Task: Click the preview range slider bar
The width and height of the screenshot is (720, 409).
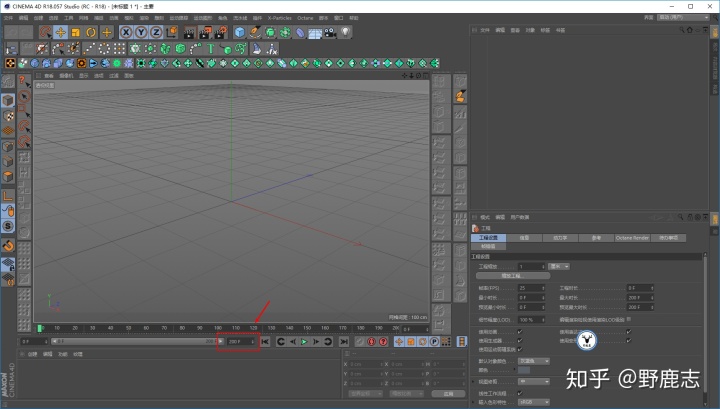Action: pos(138,342)
